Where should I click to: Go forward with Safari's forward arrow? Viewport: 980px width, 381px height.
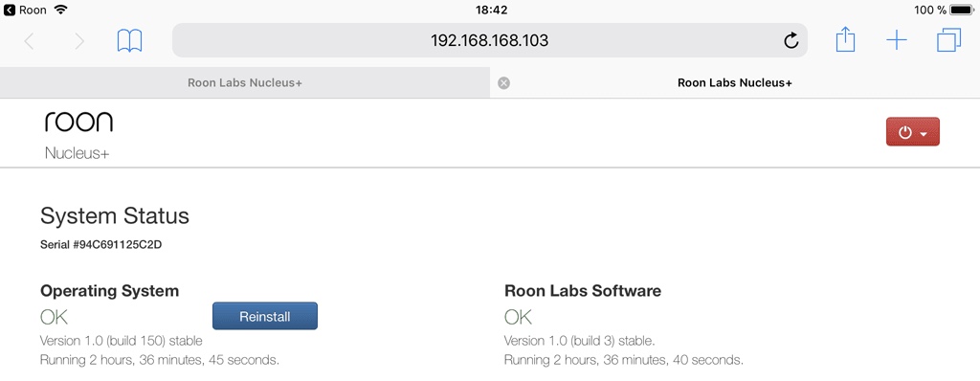coord(79,41)
